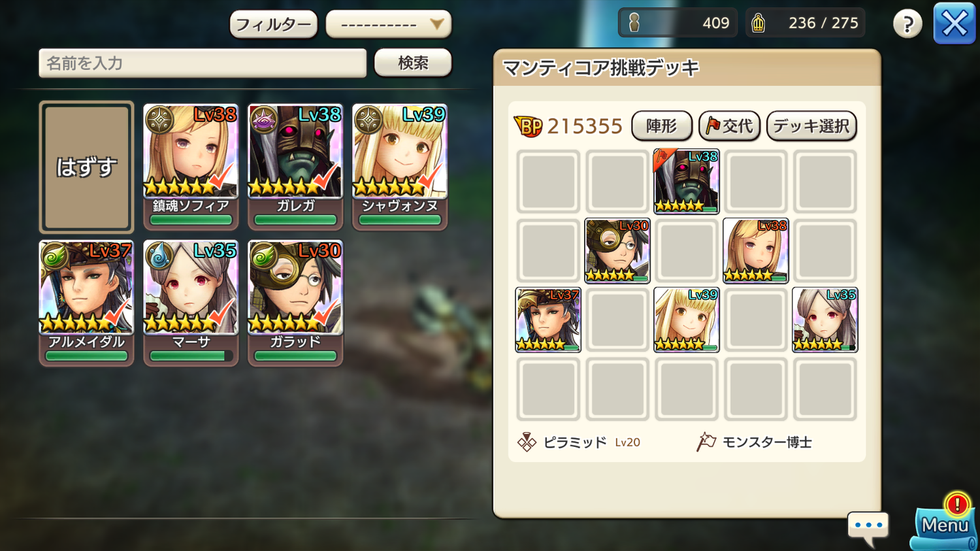Open the 陣形 formation menu
This screenshot has width=980, height=551.
(x=662, y=125)
